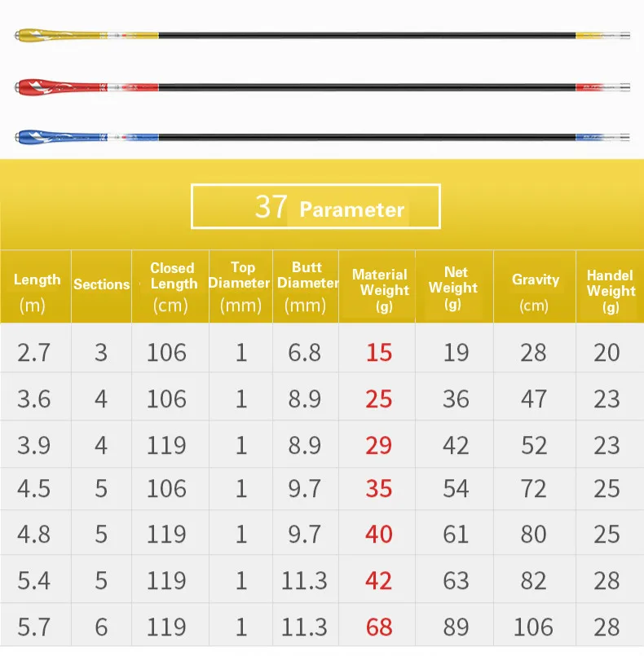Image resolution: width=644 pixels, height=656 pixels.
Task: Select the Butt Diameter column header
Action: (306, 286)
